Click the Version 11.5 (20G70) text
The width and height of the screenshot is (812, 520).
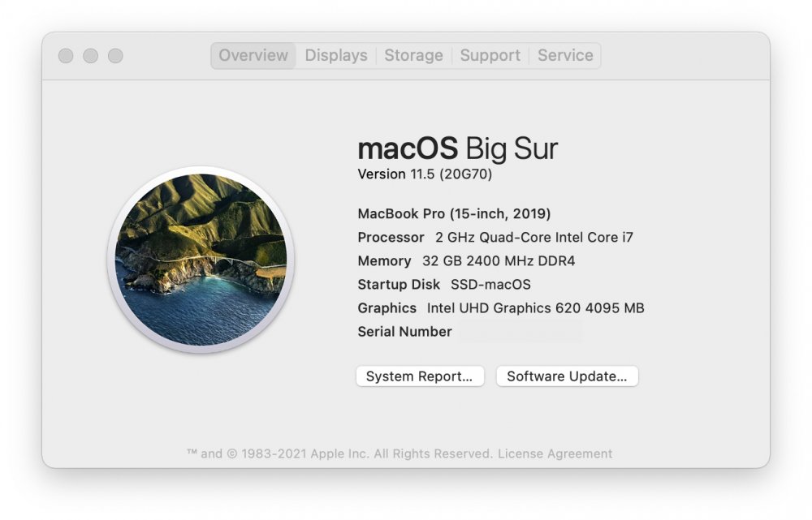click(425, 174)
